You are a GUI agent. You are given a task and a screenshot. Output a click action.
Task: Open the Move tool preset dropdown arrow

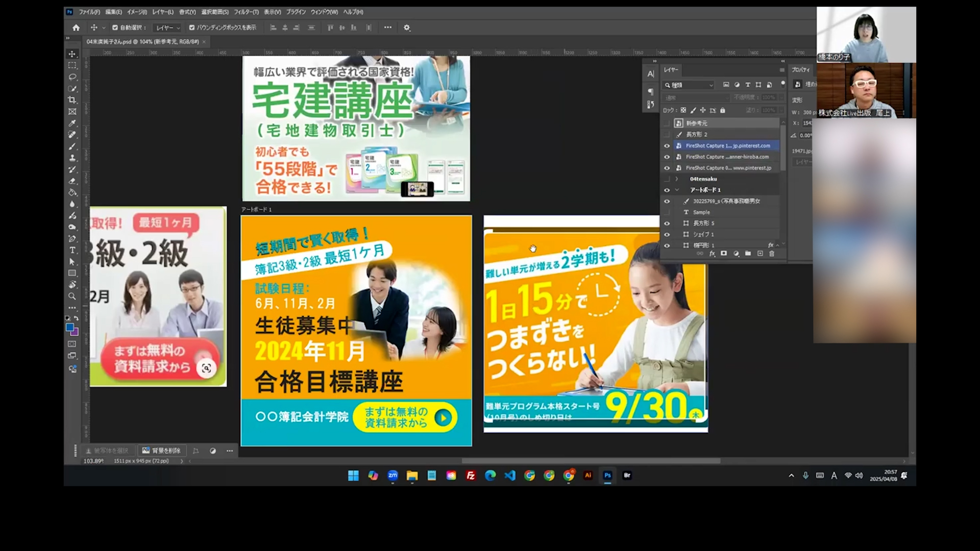click(104, 28)
